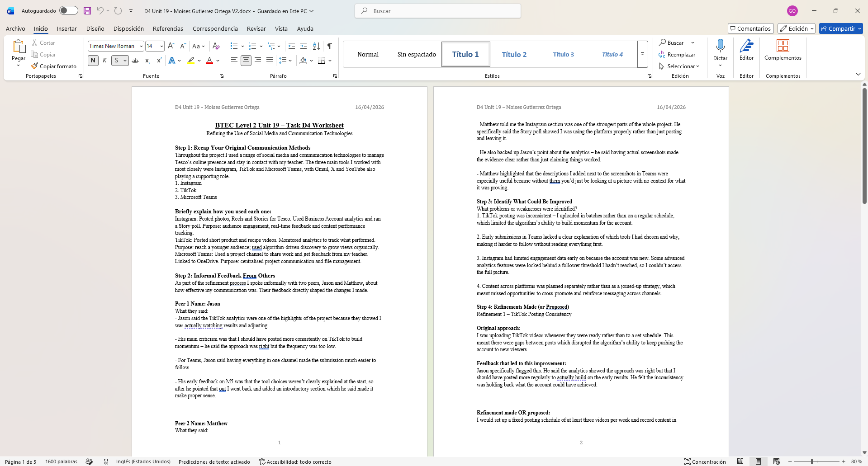Screen dimensions: 868x466
Task: Click Comentarios button
Action: pyautogui.click(x=750, y=28)
